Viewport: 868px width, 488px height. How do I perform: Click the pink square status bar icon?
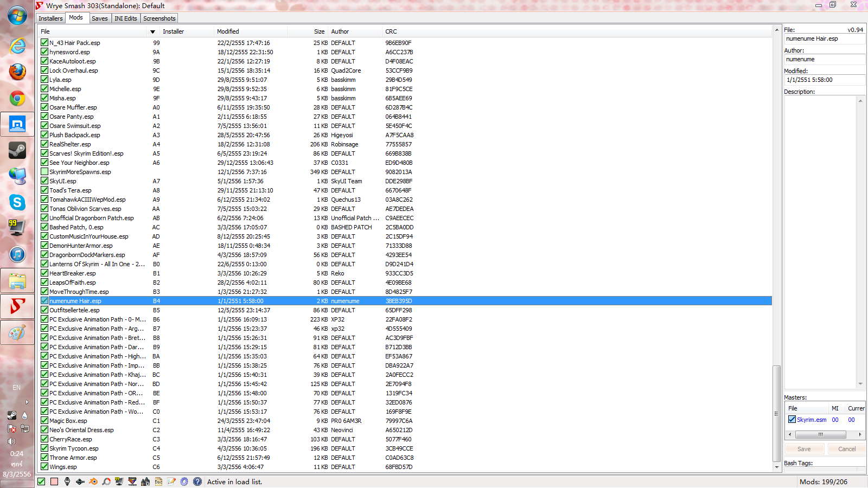(54, 481)
